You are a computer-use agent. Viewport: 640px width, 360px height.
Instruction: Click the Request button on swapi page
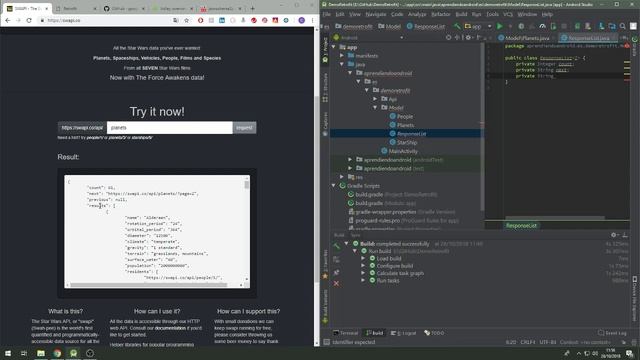244,128
